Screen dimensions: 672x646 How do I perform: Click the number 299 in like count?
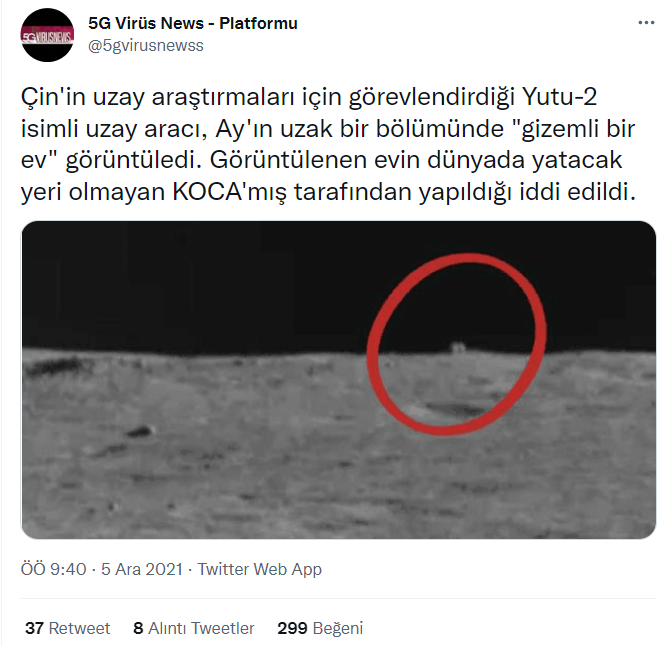[292, 628]
